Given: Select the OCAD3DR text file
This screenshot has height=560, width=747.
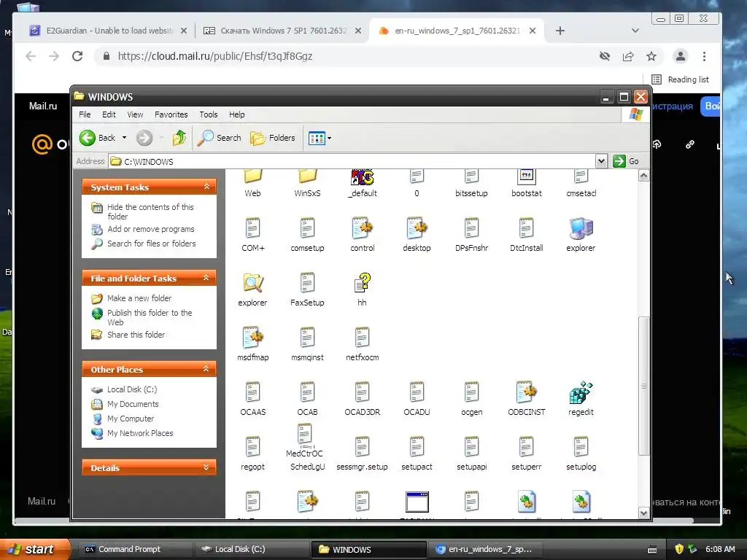Looking at the screenshot, I should tap(362, 392).
